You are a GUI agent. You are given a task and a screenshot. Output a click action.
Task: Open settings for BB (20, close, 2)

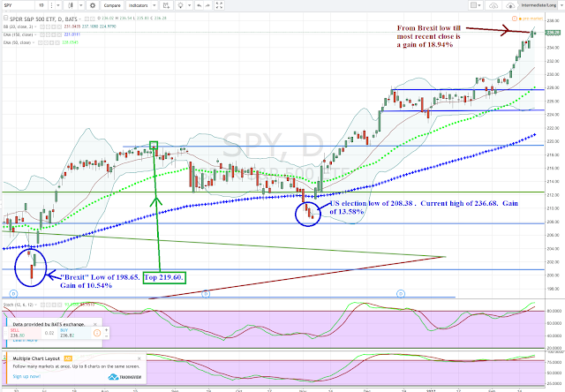click(x=48, y=26)
